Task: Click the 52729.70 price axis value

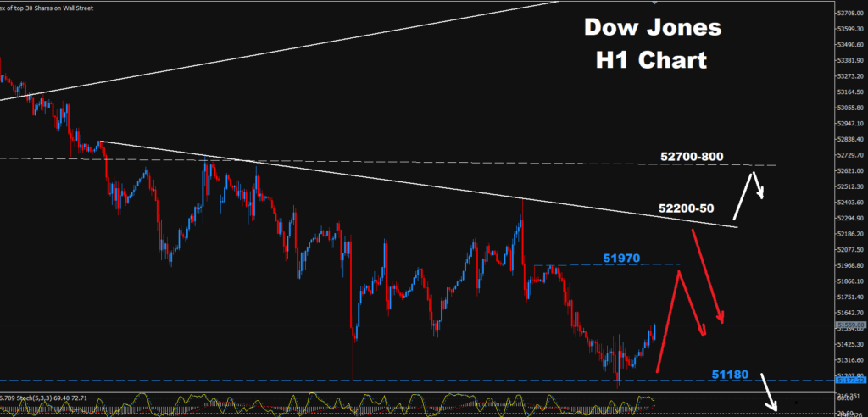Action: 851,155
